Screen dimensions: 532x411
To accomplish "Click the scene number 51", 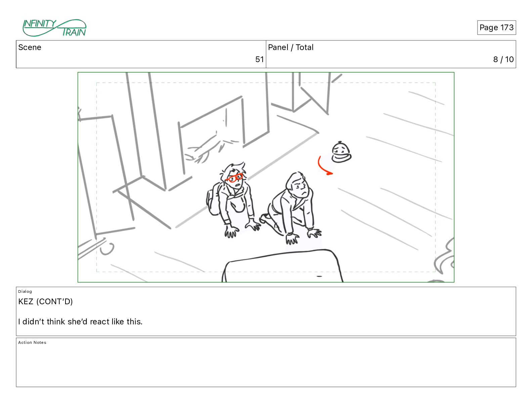I will coord(259,59).
